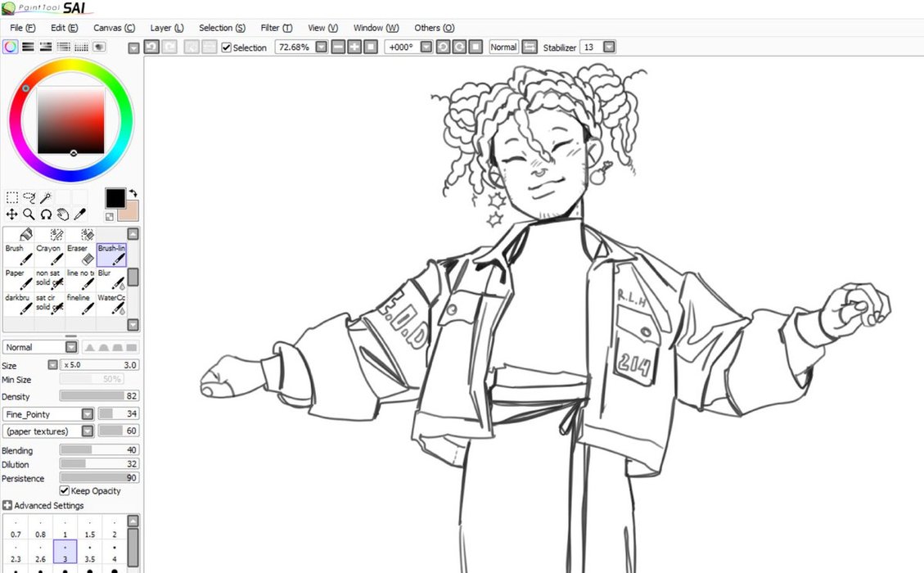Select the Lasso tool

pos(29,197)
